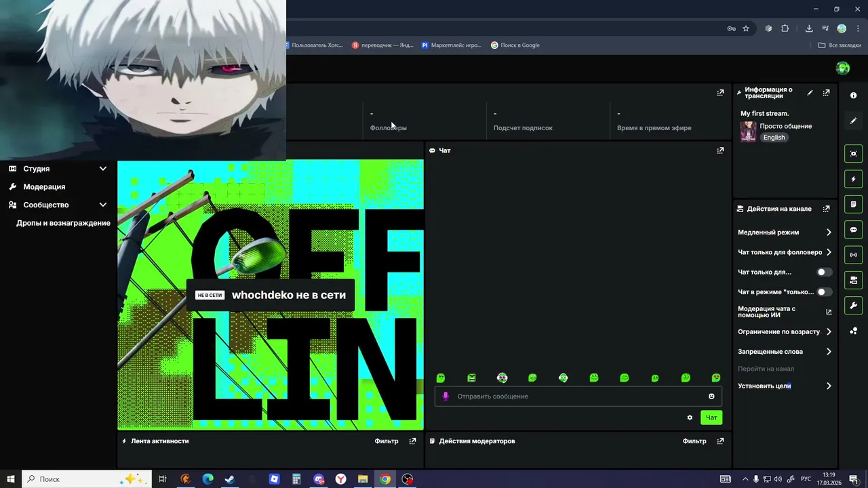Open переводчик — Янд... bookmark
Viewport: 868px width, 488px height.
382,45
